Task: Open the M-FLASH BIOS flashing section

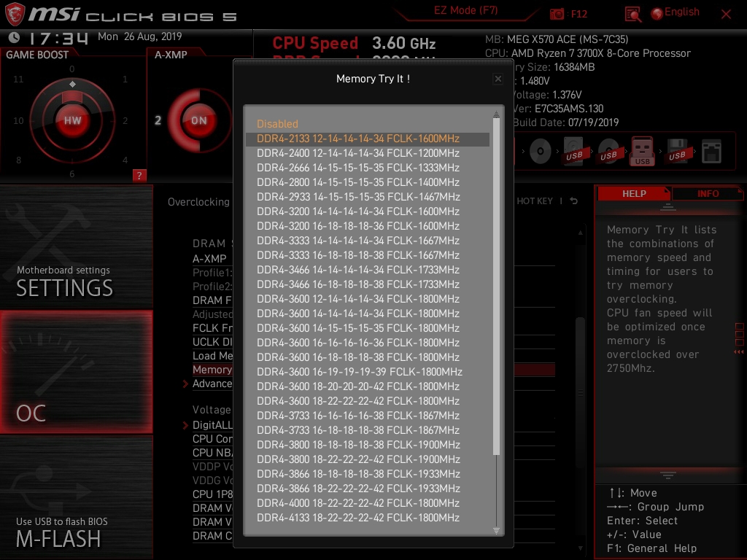Action: click(76, 497)
